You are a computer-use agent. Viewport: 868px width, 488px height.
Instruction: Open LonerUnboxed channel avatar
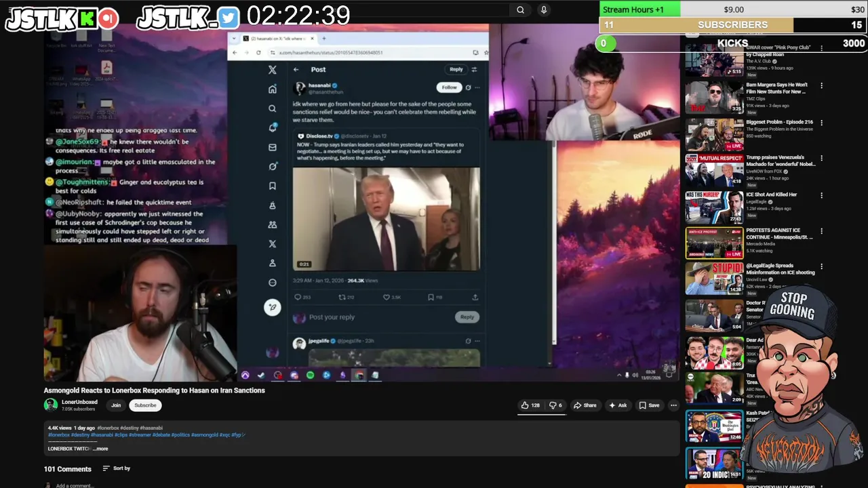point(51,405)
